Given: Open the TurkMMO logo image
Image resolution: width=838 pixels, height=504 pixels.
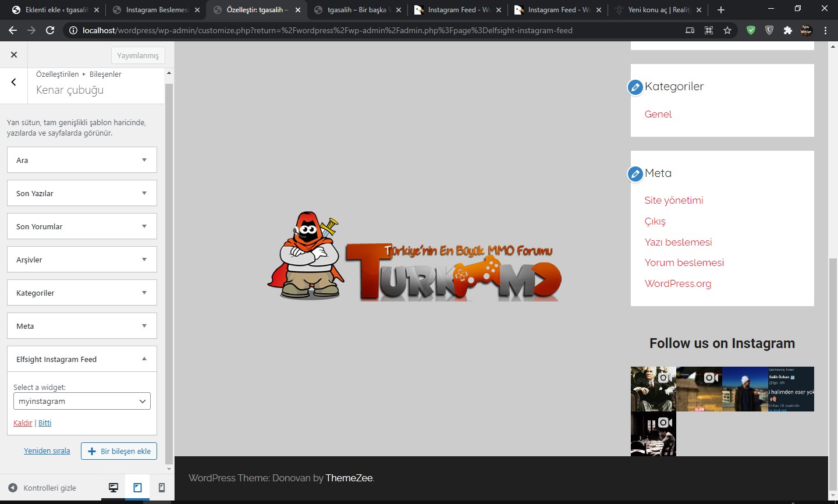Looking at the screenshot, I should (414, 255).
